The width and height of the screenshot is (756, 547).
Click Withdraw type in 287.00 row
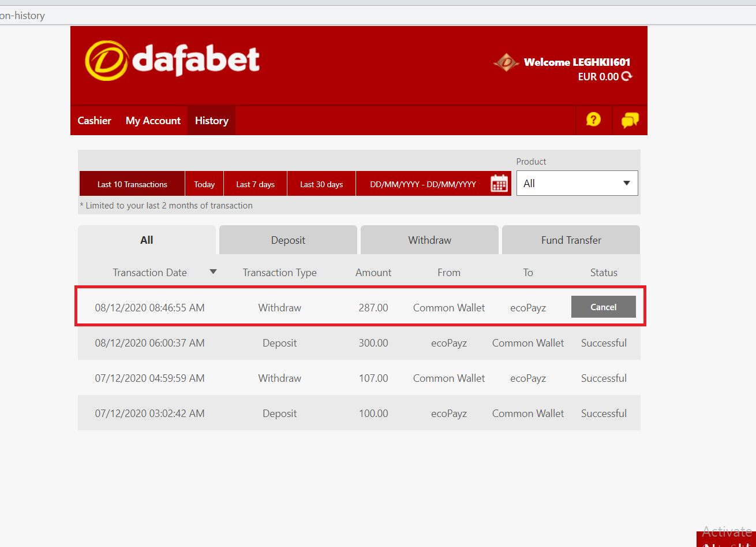(280, 307)
